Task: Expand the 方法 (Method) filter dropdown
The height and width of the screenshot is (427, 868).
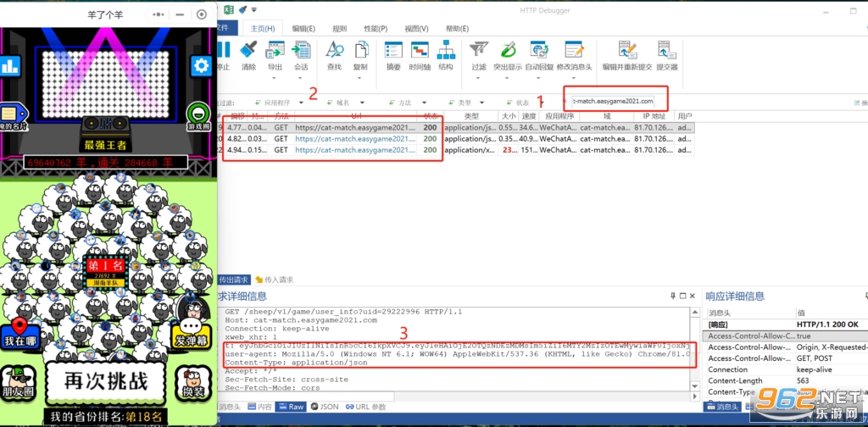Action: click(x=424, y=103)
